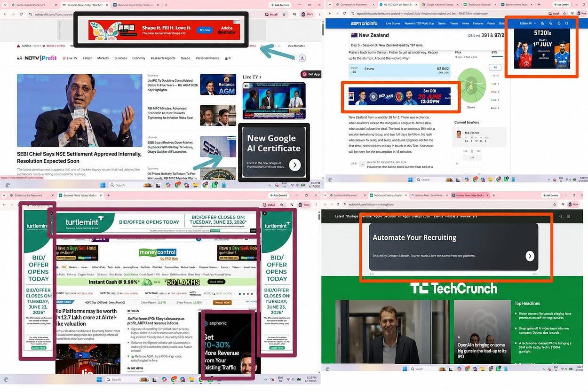588x392 pixels.
Task: Open TechCrunch hamburger menu icon
Action: tap(569, 216)
